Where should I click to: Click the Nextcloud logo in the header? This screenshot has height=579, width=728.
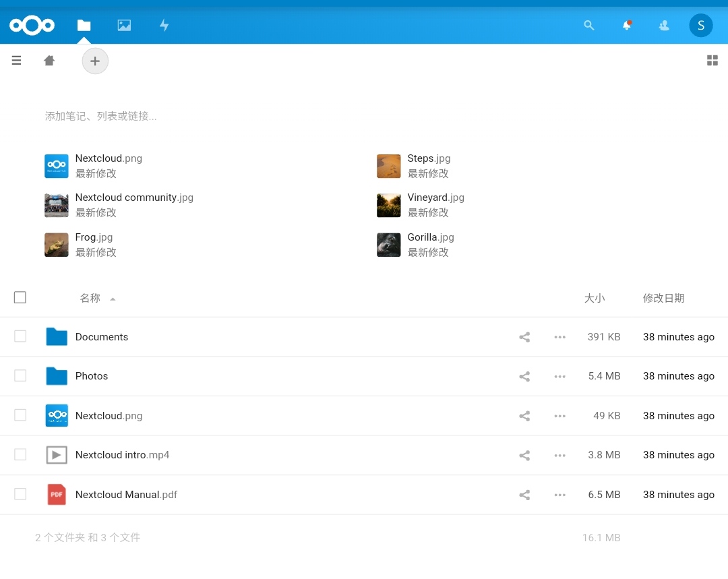pos(32,25)
